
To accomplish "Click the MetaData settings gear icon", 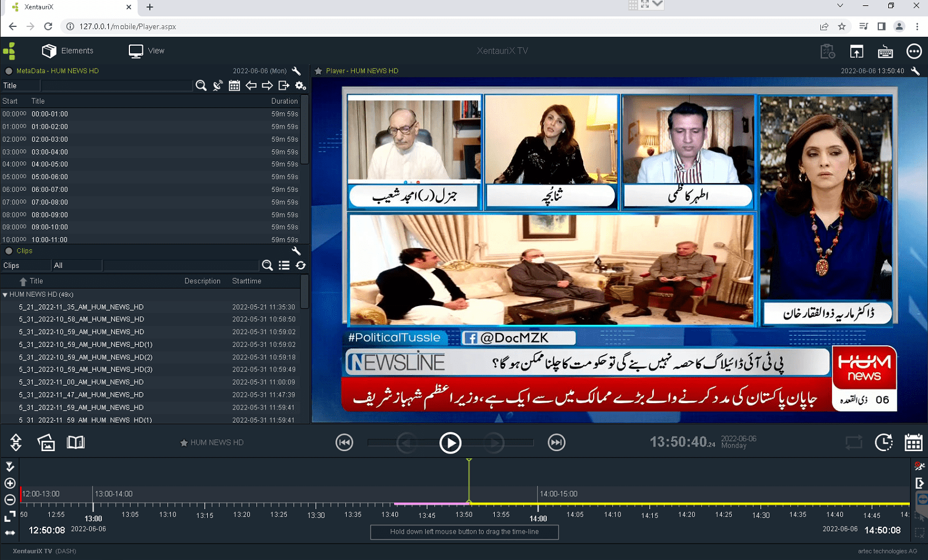I will pyautogui.click(x=300, y=86).
